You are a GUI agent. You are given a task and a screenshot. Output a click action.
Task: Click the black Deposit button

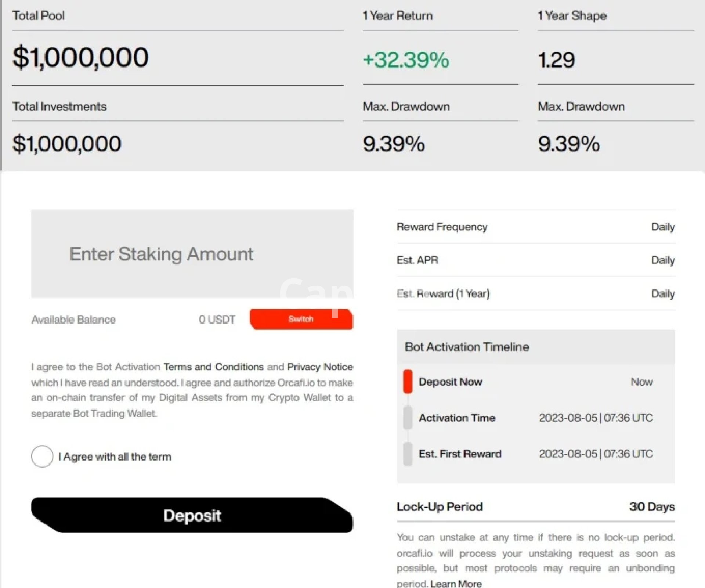[192, 515]
